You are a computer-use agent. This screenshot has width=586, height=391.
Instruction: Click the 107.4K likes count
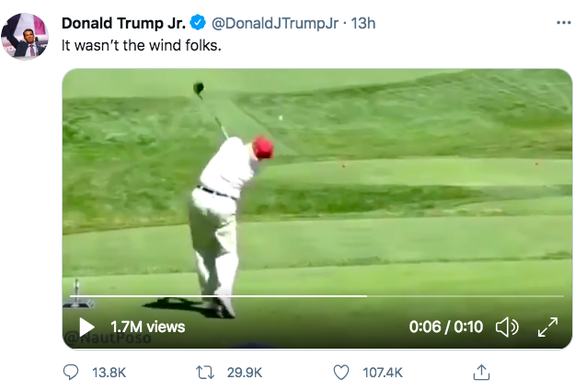point(383,373)
